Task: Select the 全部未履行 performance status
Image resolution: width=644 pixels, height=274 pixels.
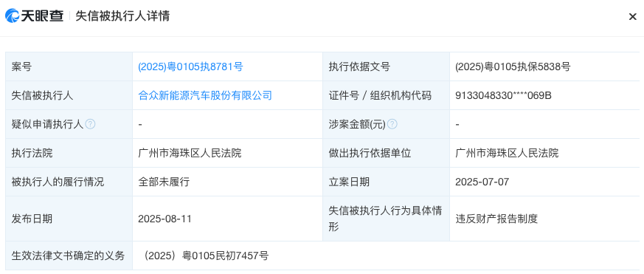Action: point(164,182)
